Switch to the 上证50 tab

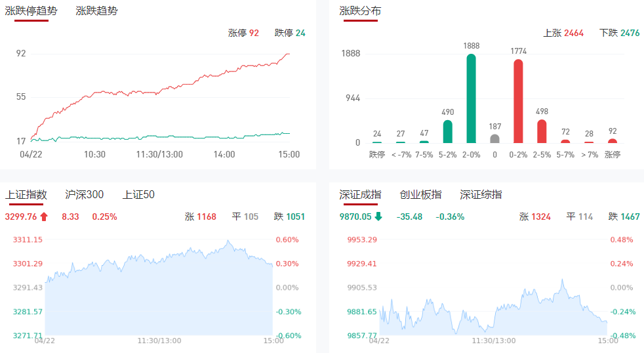click(138, 195)
